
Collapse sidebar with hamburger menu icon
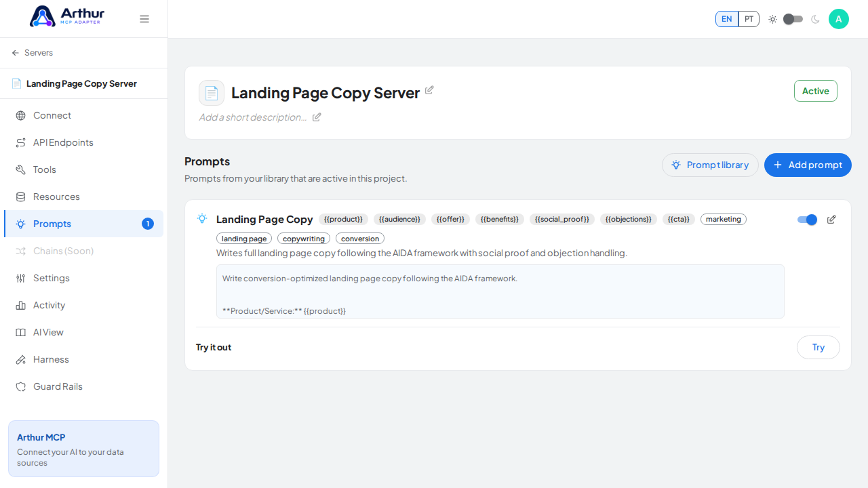(144, 19)
